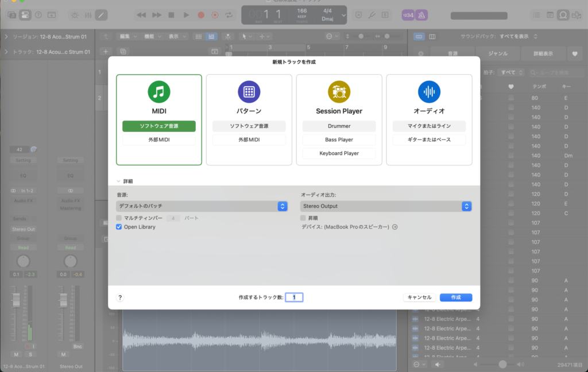Enable the マルチティンバー checkbox
The height and width of the screenshot is (372, 588).
119,218
